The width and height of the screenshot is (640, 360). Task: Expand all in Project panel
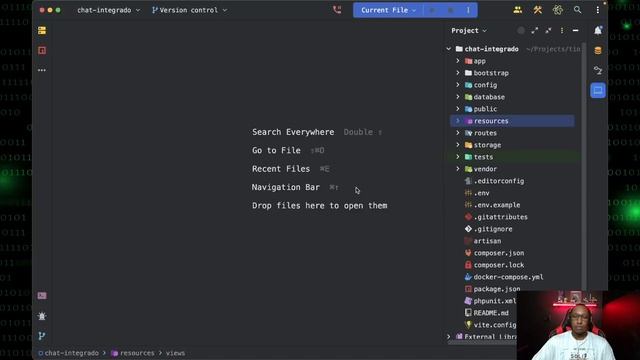click(535, 31)
